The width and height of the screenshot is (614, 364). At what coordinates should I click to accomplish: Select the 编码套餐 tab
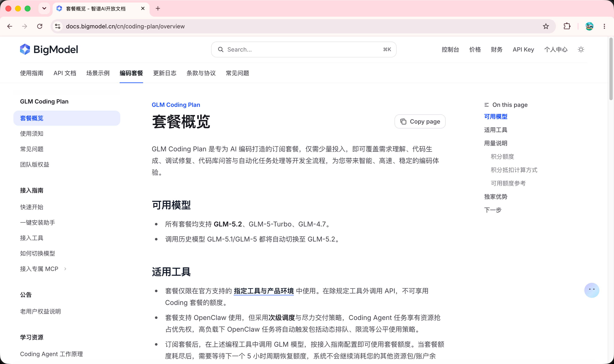click(131, 73)
